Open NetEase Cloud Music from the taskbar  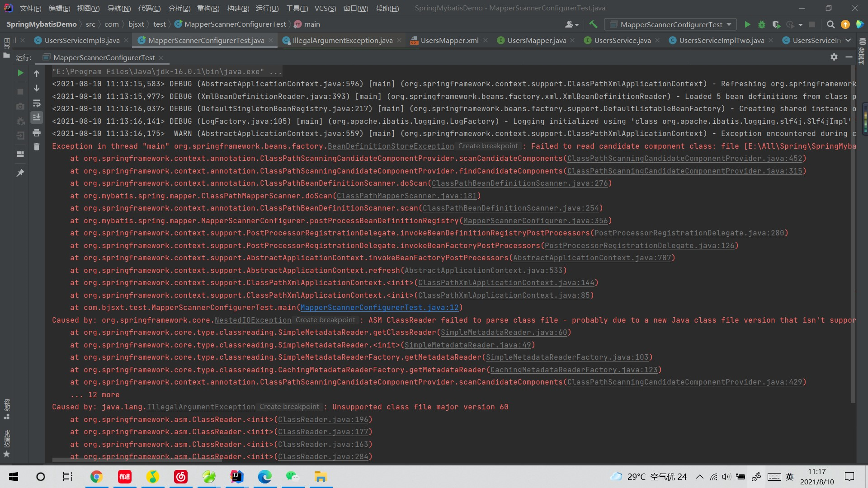click(180, 477)
